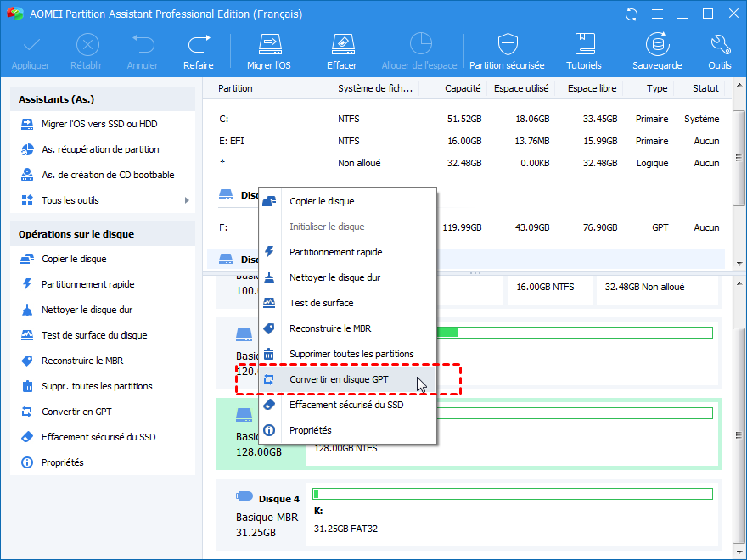Click the refresh icon in title bar

pos(632,14)
